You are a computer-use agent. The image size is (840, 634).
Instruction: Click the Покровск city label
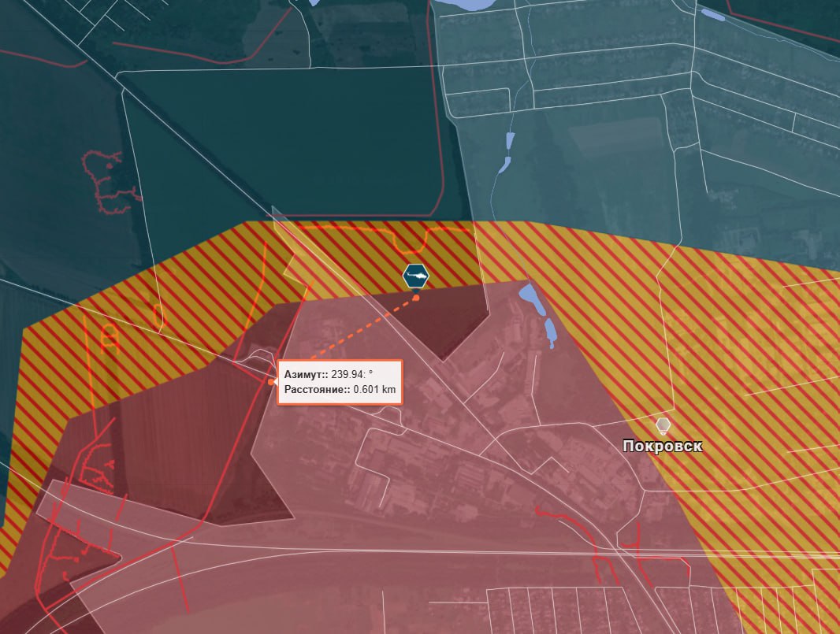(663, 446)
